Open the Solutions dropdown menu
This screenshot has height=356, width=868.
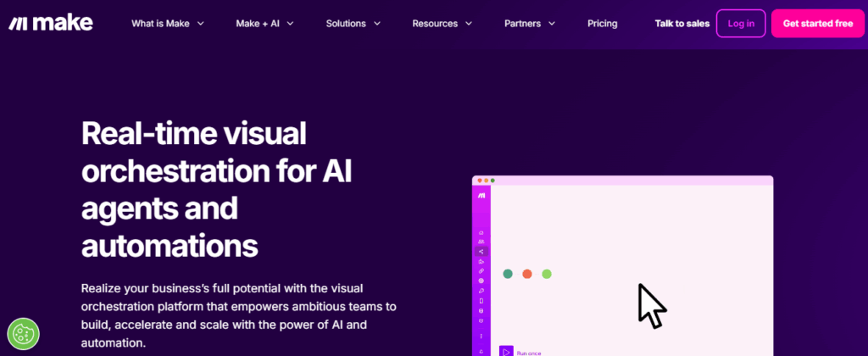coord(353,23)
